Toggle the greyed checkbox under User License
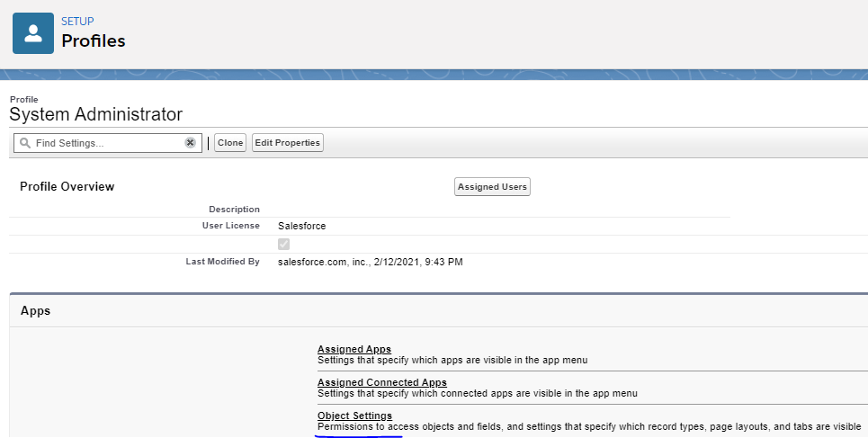The width and height of the screenshot is (868, 438). [x=284, y=244]
